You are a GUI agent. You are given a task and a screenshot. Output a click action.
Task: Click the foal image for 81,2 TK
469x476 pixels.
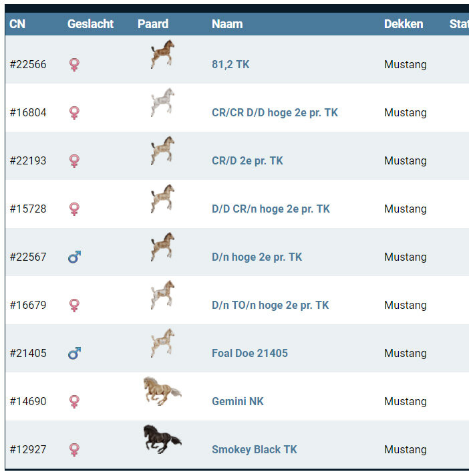coord(162,54)
